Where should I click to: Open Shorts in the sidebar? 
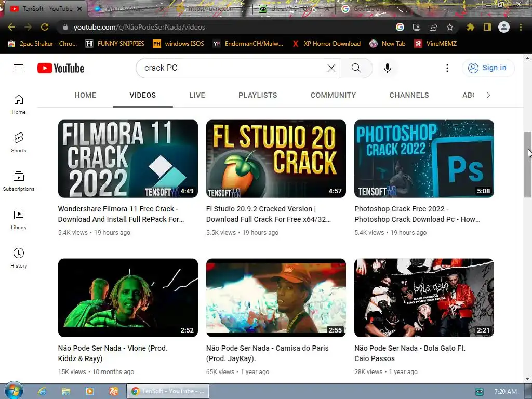click(x=19, y=142)
